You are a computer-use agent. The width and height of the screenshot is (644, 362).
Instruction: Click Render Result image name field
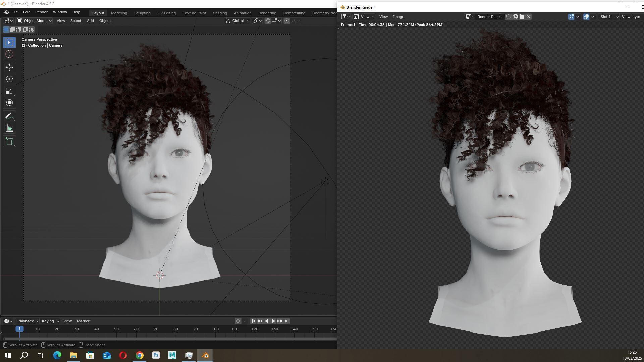click(x=490, y=17)
